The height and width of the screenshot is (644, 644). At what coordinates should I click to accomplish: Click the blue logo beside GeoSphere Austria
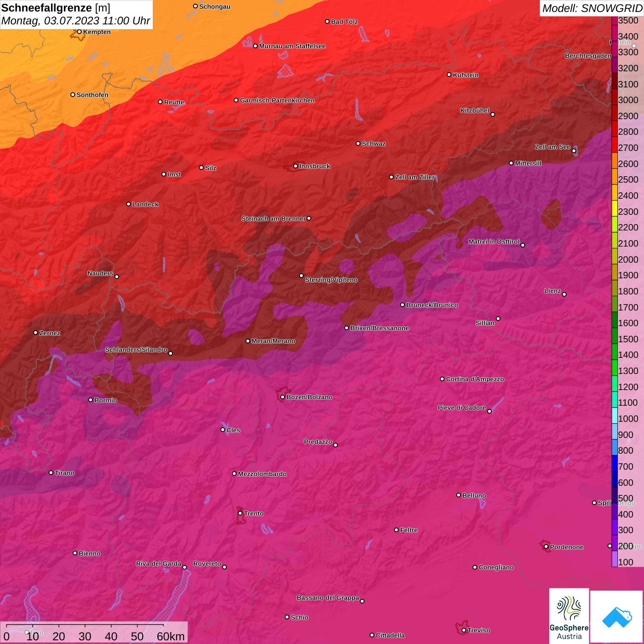tap(617, 616)
